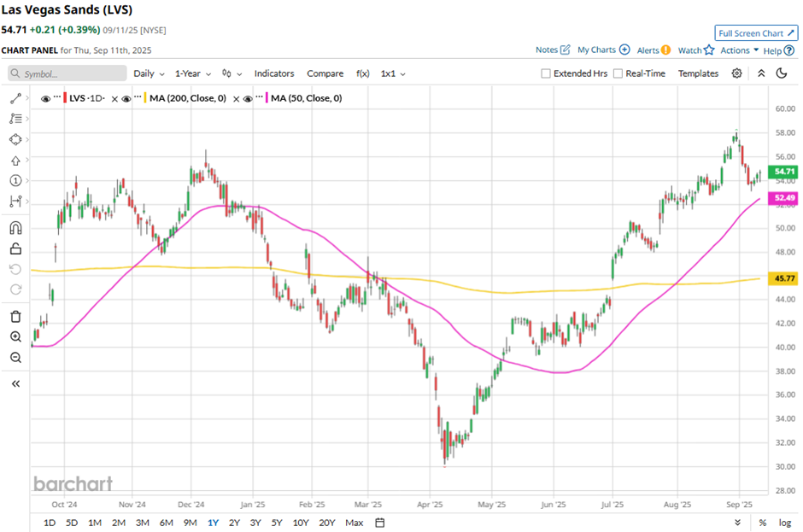
Task: Click the Notes pencil icon
Action: tap(565, 50)
